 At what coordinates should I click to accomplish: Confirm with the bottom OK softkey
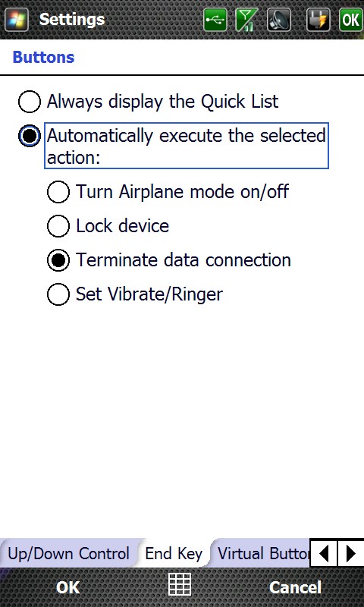(x=67, y=587)
